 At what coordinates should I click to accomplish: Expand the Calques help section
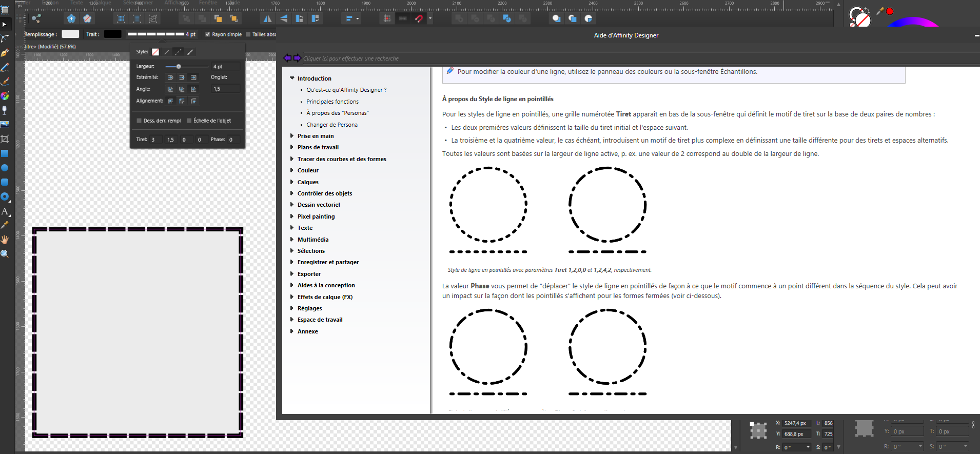[x=292, y=182]
